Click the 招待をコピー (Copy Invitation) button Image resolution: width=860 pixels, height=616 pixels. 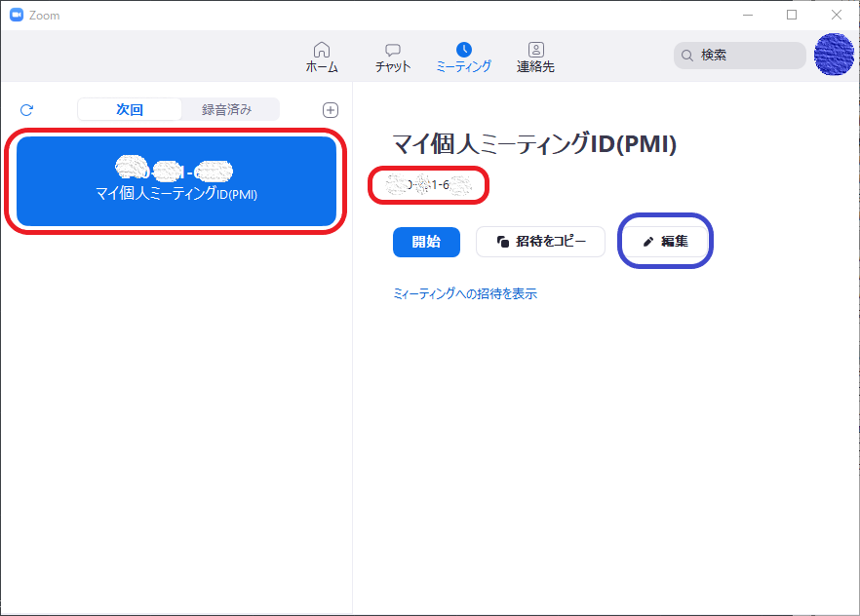click(540, 242)
